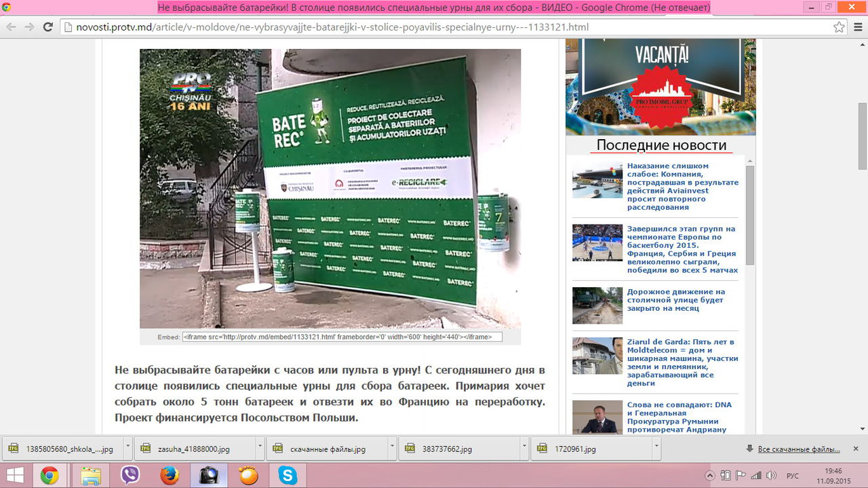Switch to Chrome in the taskbar
The height and width of the screenshot is (488, 868).
click(49, 475)
